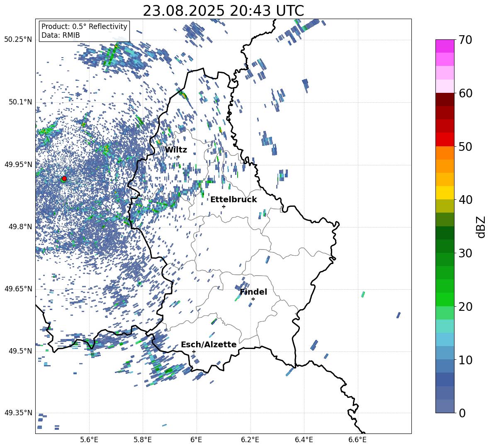Click the 49.5°N latitude label
Viewport: 491px width, 448px height.
tap(21, 351)
